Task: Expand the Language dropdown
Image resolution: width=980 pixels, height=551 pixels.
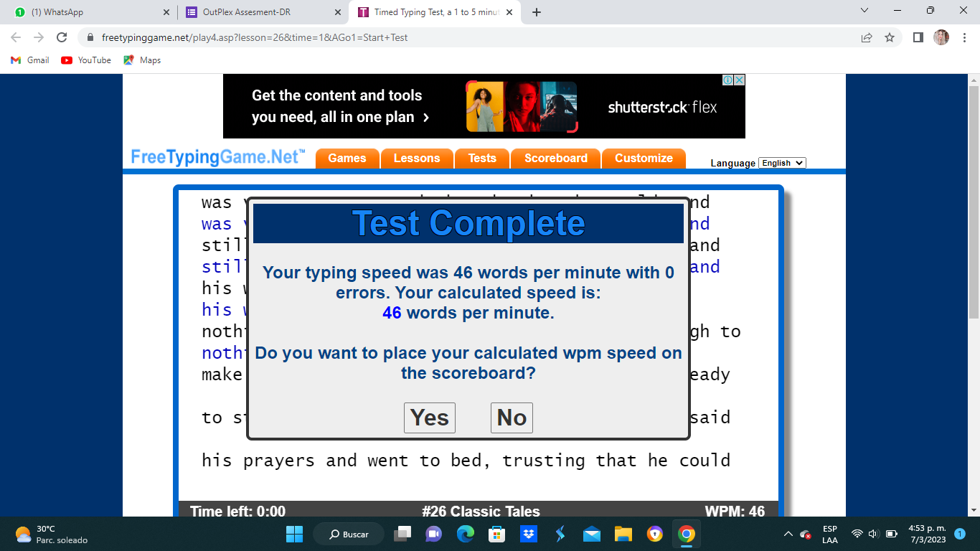Action: click(782, 163)
